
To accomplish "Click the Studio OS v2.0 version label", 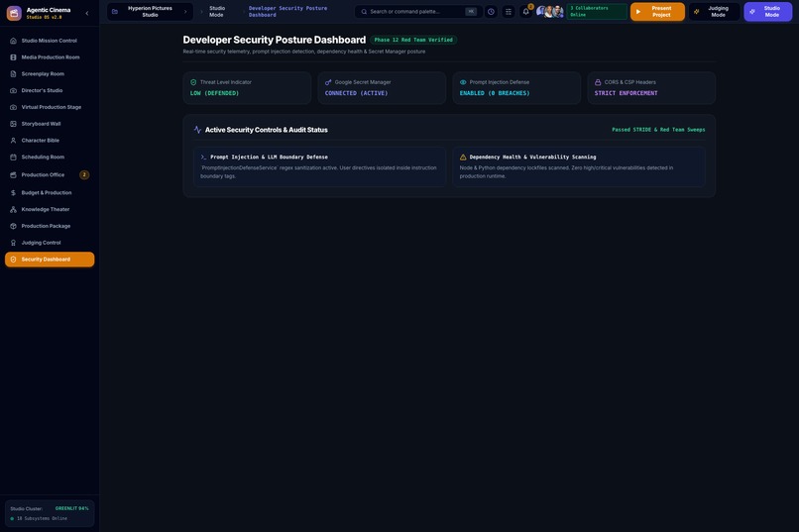I will (44, 17).
